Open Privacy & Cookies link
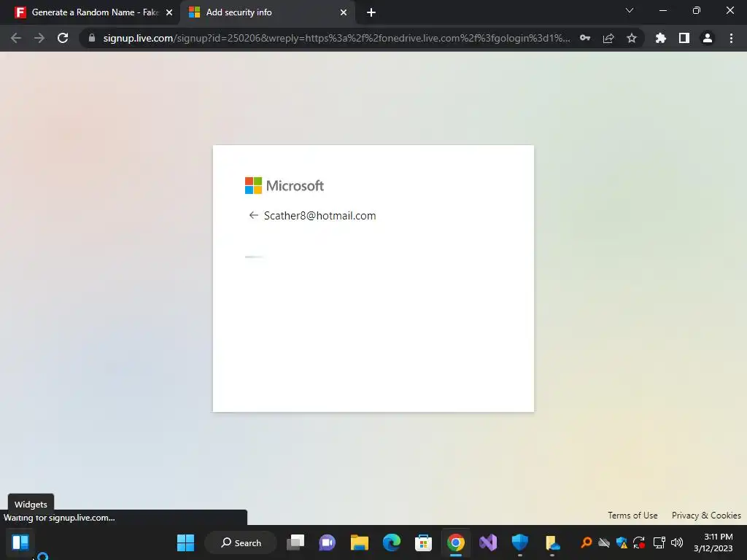 [x=706, y=516]
